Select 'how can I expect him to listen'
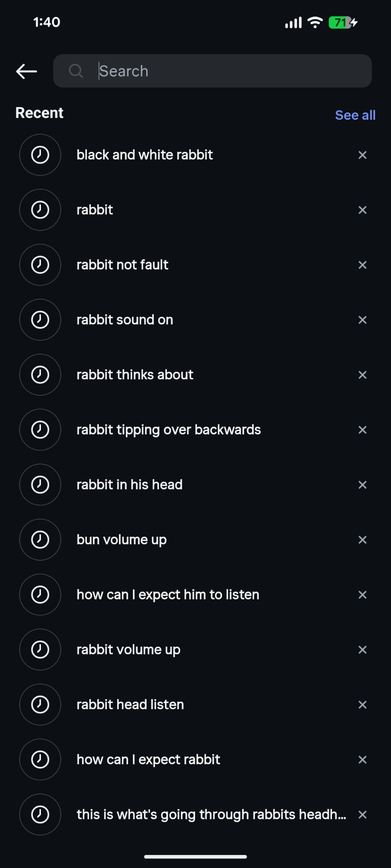Image resolution: width=391 pixels, height=868 pixels. (x=168, y=595)
